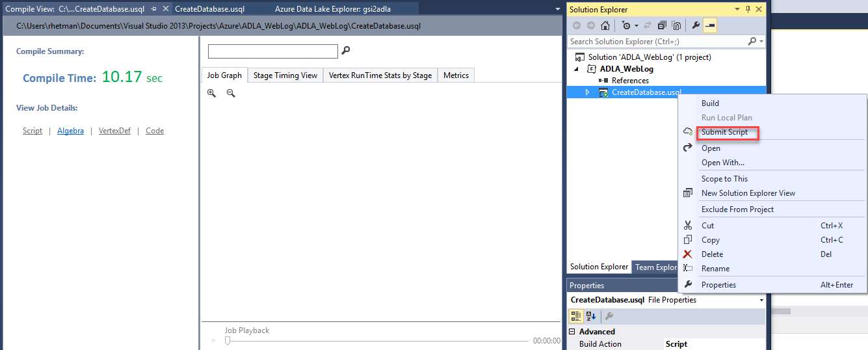The image size is (868, 350).
Task: Sort properties alphabetically with A-Z icon
Action: [x=591, y=316]
